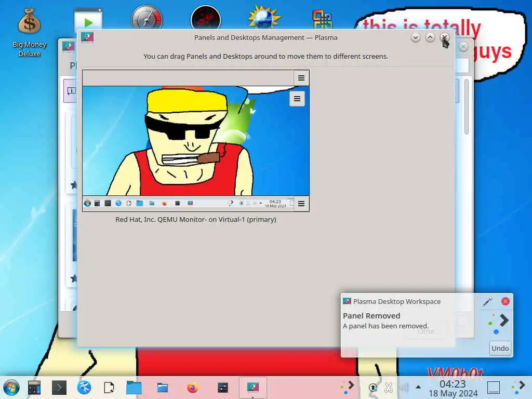The height and width of the screenshot is (399, 532).
Task: Open the desktop thumbnail hamburger menu
Action: click(x=297, y=99)
